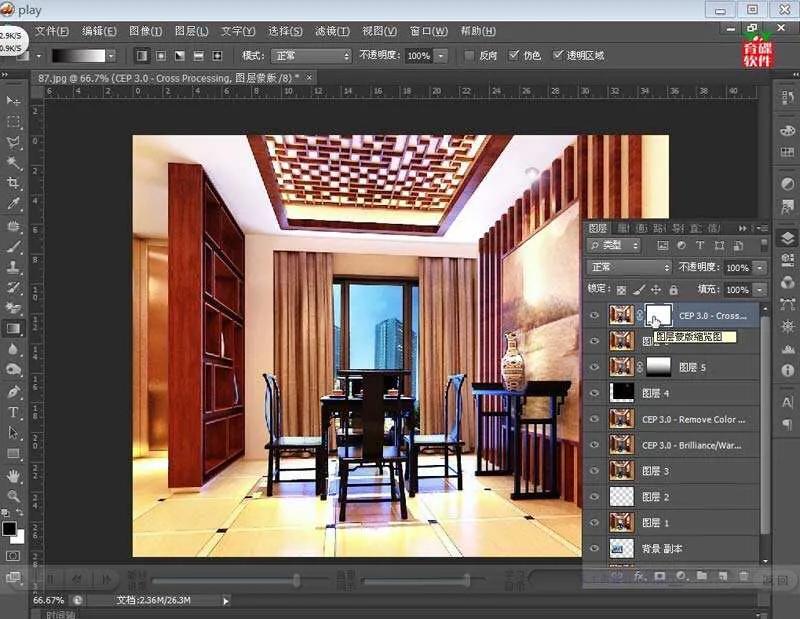Select the Eyedropper tool
The width and height of the screenshot is (800, 619).
click(14, 204)
